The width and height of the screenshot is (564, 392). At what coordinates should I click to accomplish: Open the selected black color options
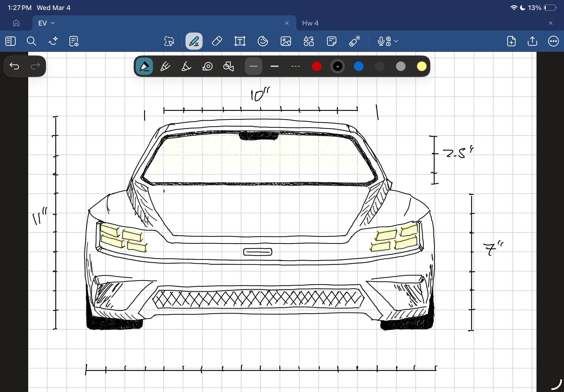click(x=337, y=66)
